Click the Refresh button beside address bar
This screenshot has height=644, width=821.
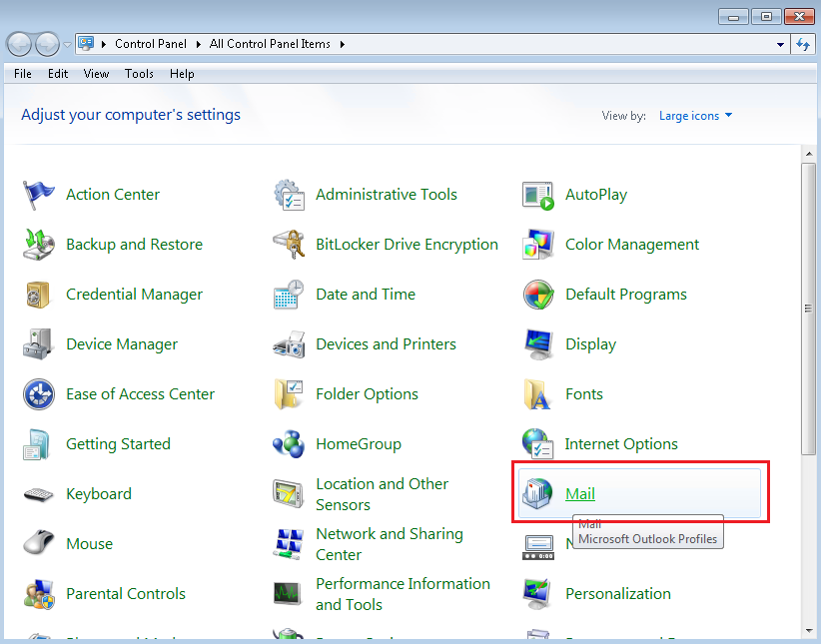(803, 45)
